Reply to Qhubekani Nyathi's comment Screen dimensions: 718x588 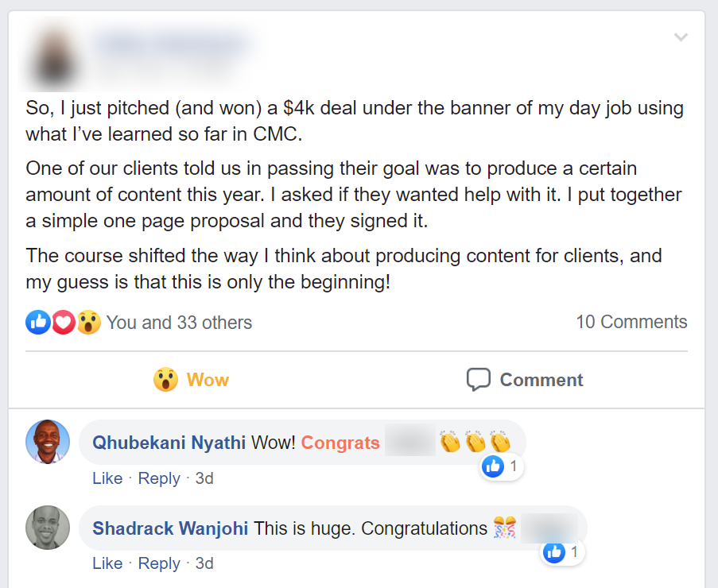point(159,478)
